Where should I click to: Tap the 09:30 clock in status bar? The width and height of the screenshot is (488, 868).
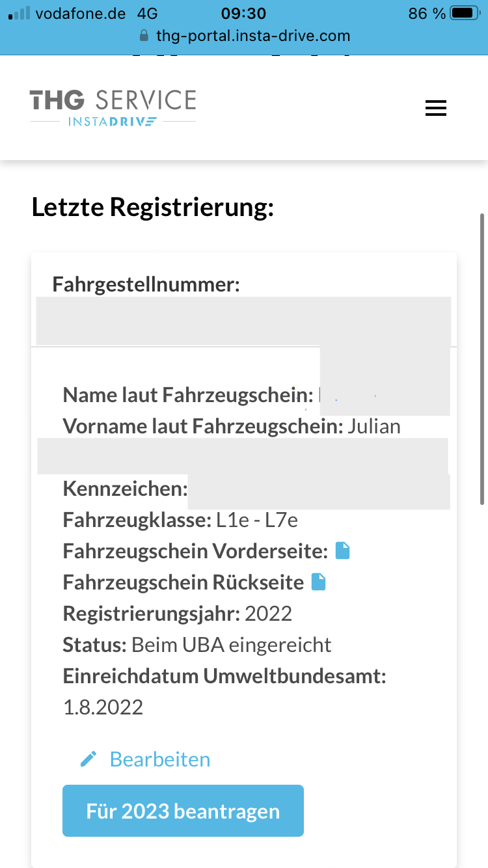(x=243, y=13)
